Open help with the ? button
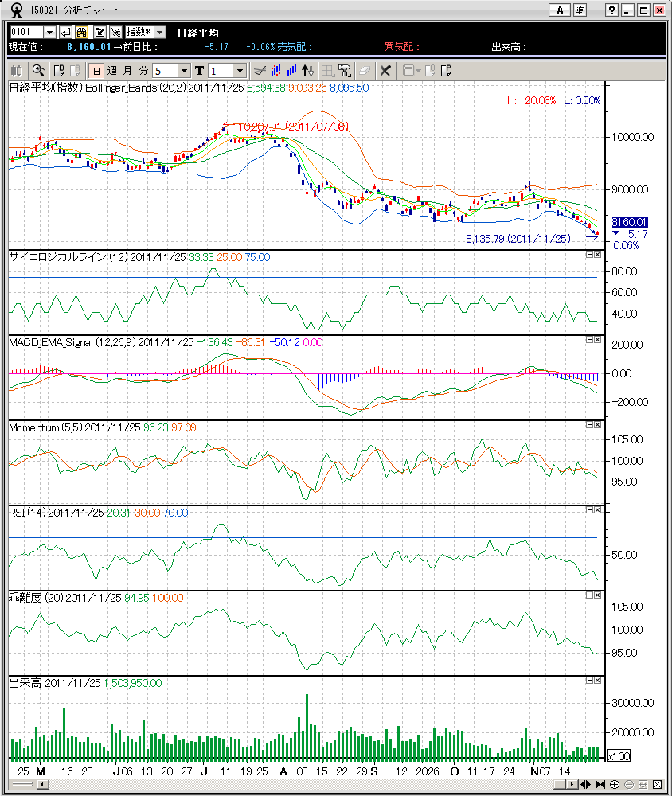The image size is (672, 796). (611, 10)
